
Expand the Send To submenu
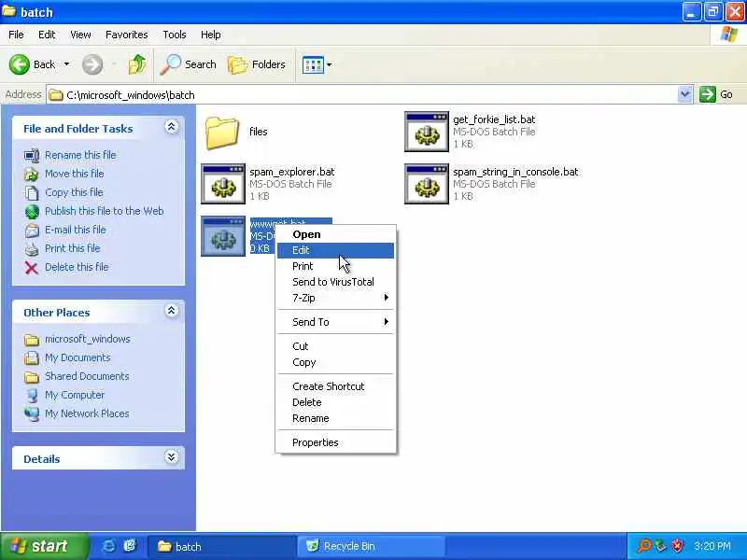(x=336, y=322)
